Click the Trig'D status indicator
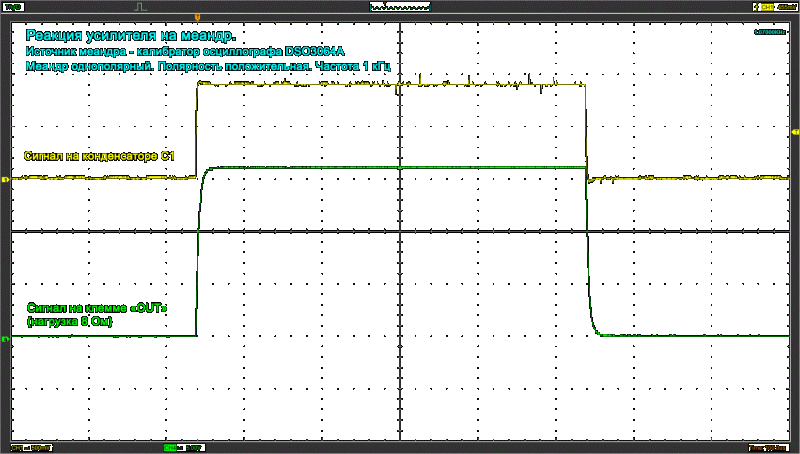This screenshot has width=800, height=454. point(14,5)
